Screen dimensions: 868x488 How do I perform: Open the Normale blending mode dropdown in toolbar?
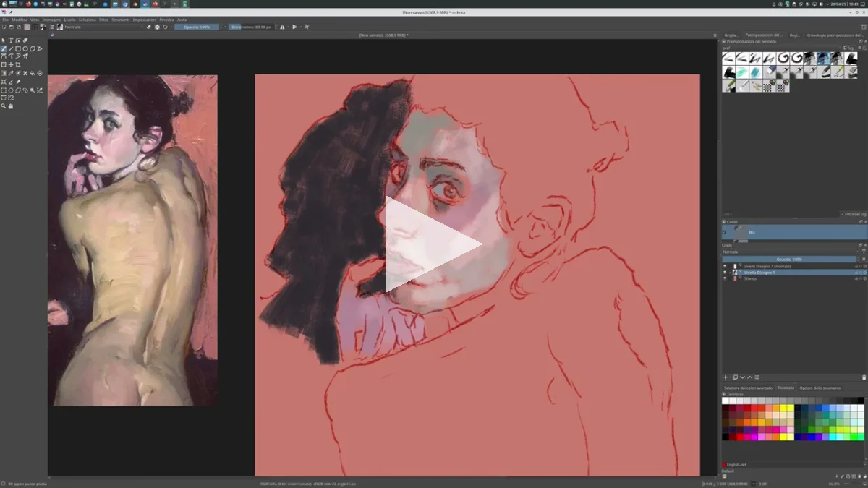tap(101, 27)
